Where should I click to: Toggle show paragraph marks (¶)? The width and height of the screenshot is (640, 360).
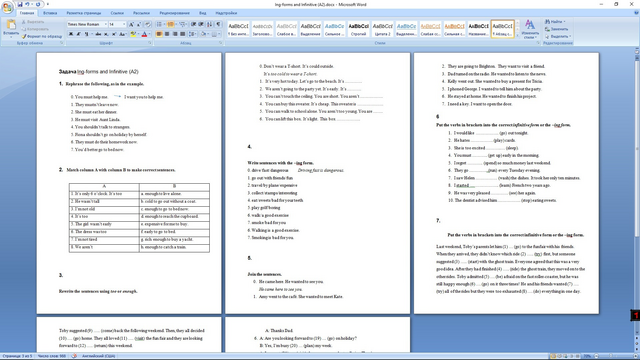pos(218,24)
